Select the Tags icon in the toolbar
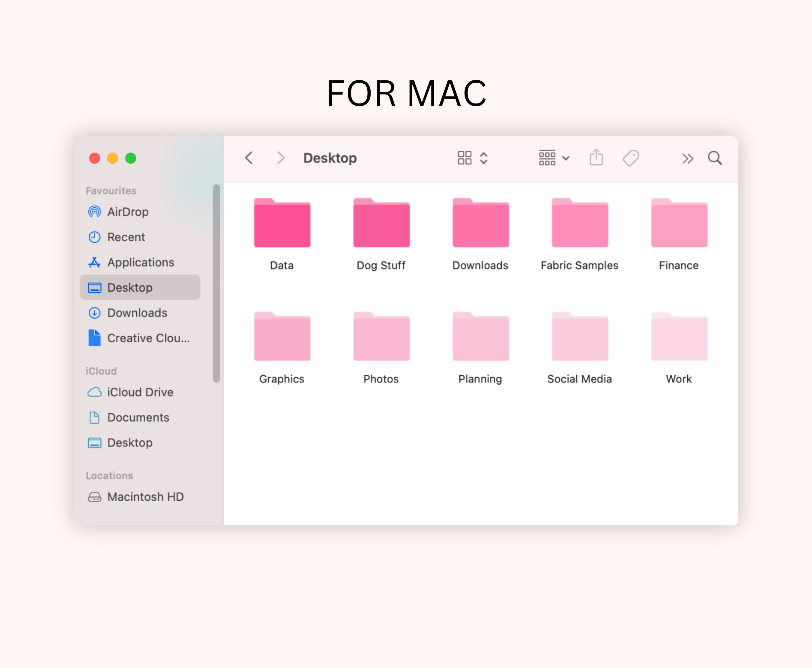This screenshot has height=668, width=812. pos(631,158)
